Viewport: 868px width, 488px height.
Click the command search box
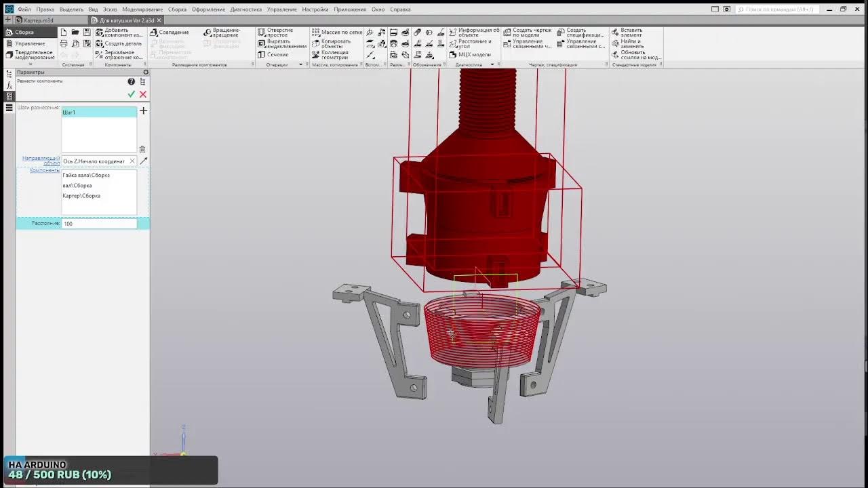(x=777, y=9)
